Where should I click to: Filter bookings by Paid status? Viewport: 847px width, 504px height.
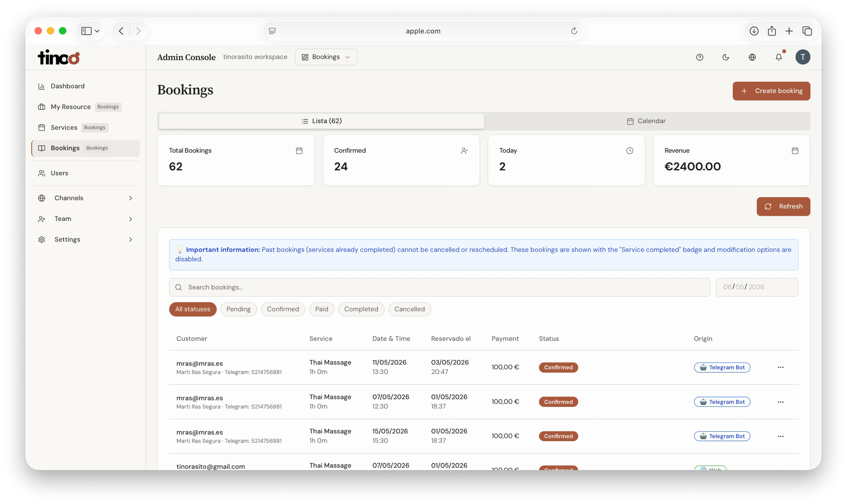click(x=321, y=309)
